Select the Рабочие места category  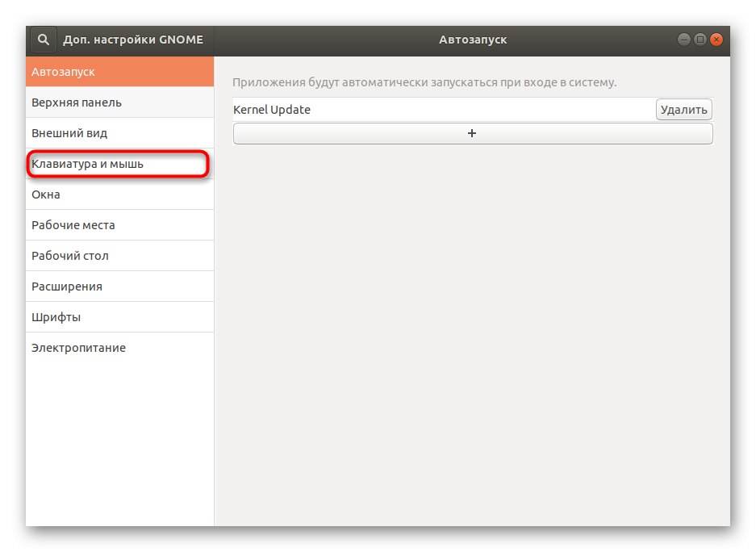coord(119,225)
